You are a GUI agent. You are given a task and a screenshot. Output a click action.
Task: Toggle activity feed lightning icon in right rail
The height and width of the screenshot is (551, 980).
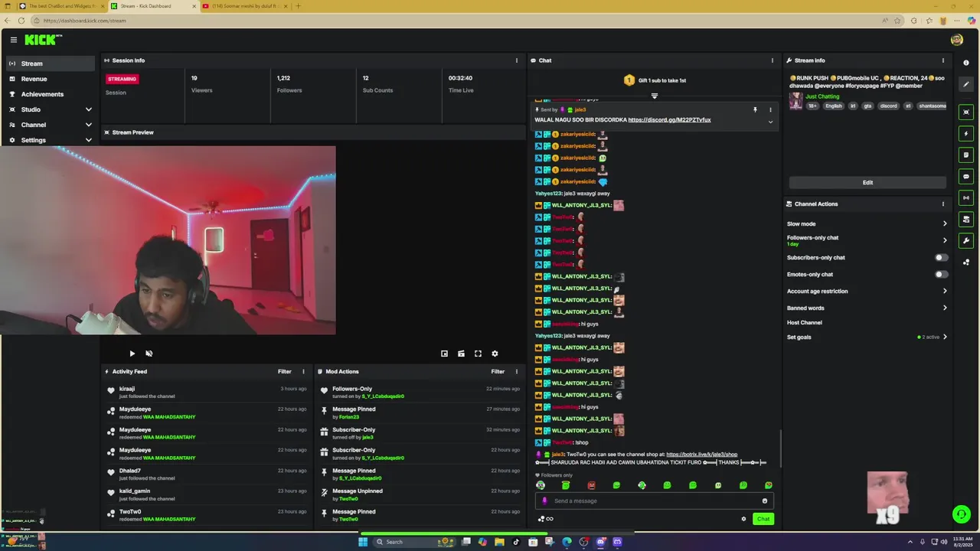click(966, 134)
